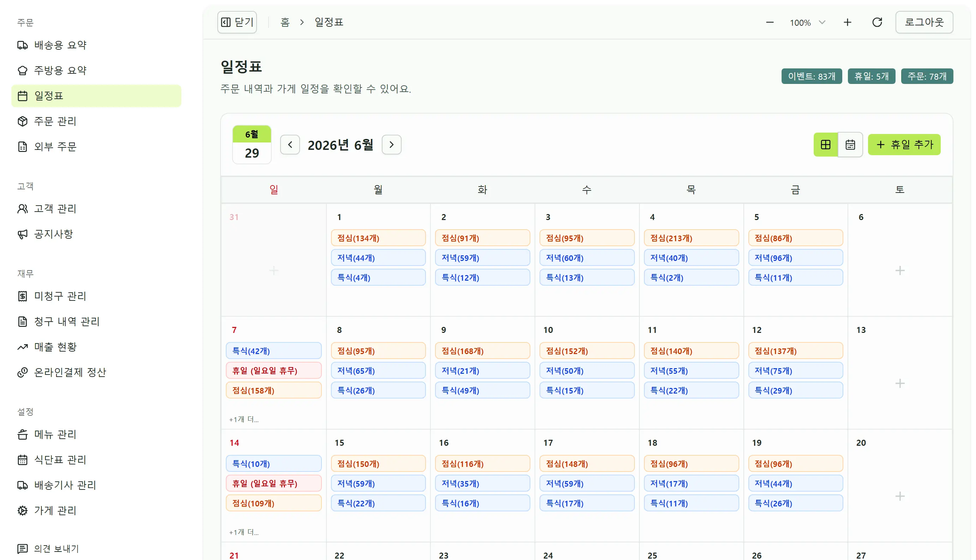Open 저녁(44개) on June 1
This screenshot has height=560, width=976.
[378, 258]
